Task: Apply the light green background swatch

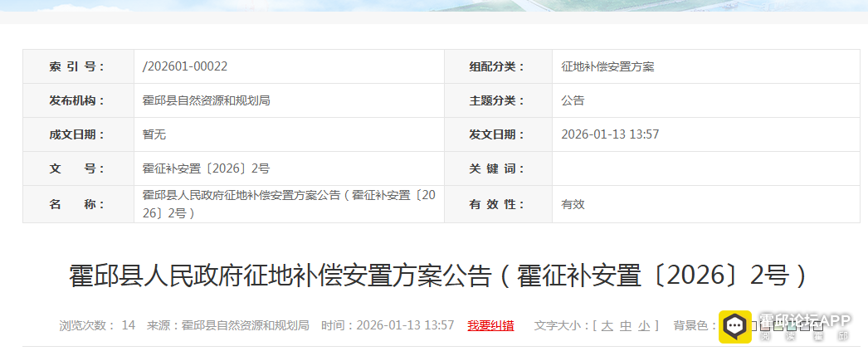Action: [778, 325]
